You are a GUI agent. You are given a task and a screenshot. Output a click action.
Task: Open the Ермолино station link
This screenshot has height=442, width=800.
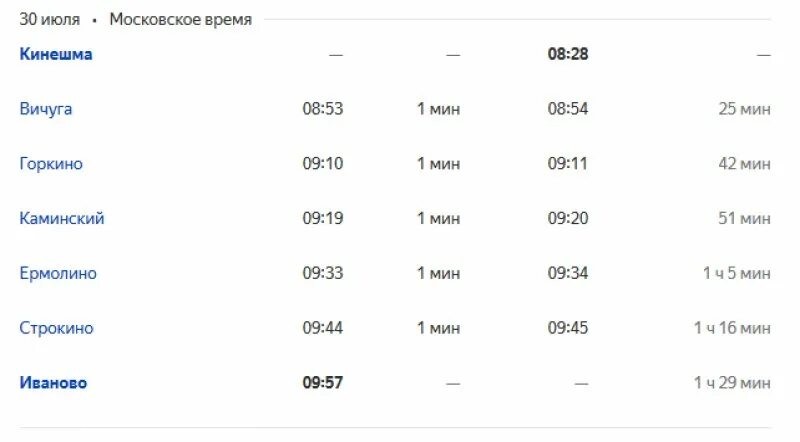point(58,273)
